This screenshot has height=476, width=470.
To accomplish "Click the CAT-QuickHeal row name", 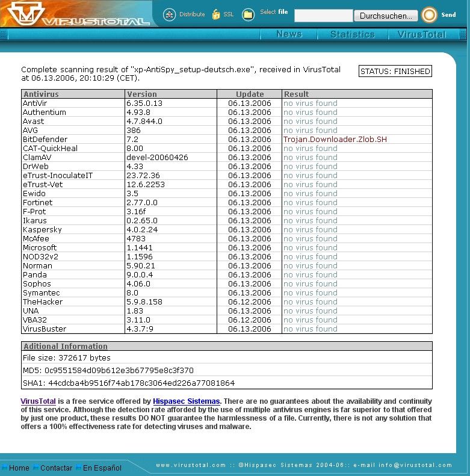I will point(50,149).
